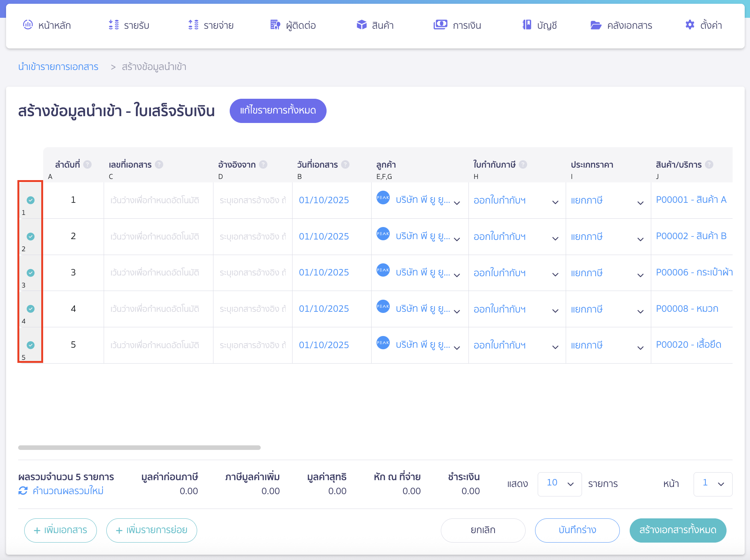Click the PEAK customer logo in row 1

[x=383, y=198]
